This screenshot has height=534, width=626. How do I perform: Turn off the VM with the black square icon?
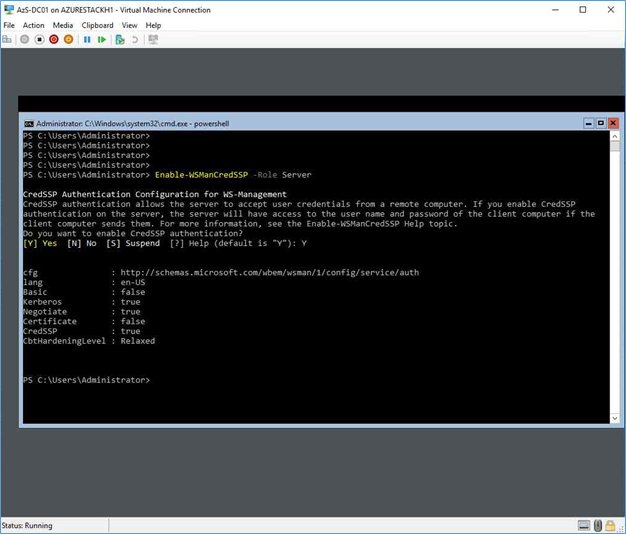tap(39, 40)
